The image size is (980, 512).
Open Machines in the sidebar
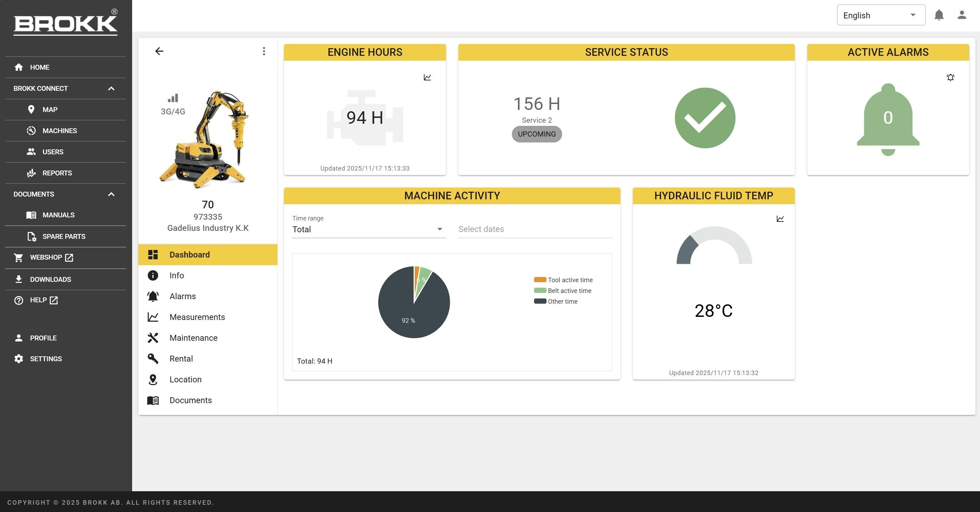[x=60, y=131]
